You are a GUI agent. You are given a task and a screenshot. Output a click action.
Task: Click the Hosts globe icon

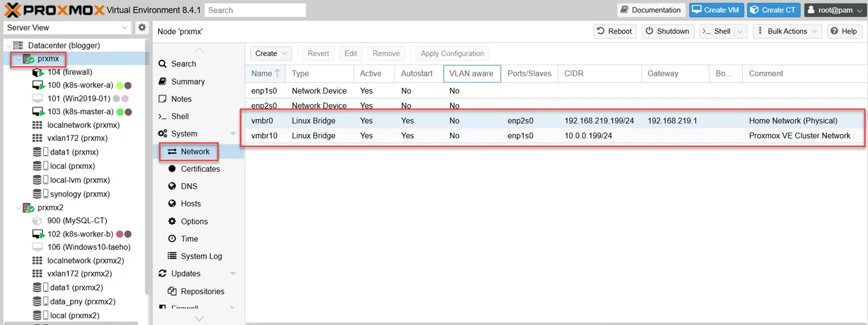(172, 203)
